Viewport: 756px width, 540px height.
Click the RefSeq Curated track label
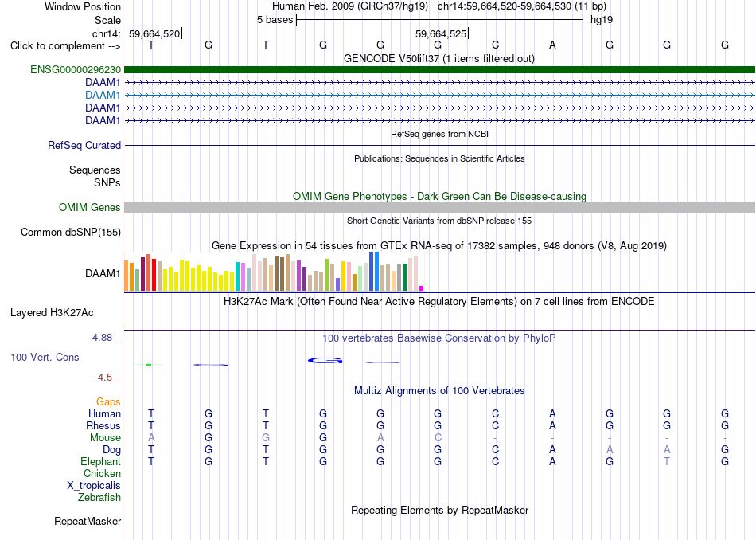(84, 145)
